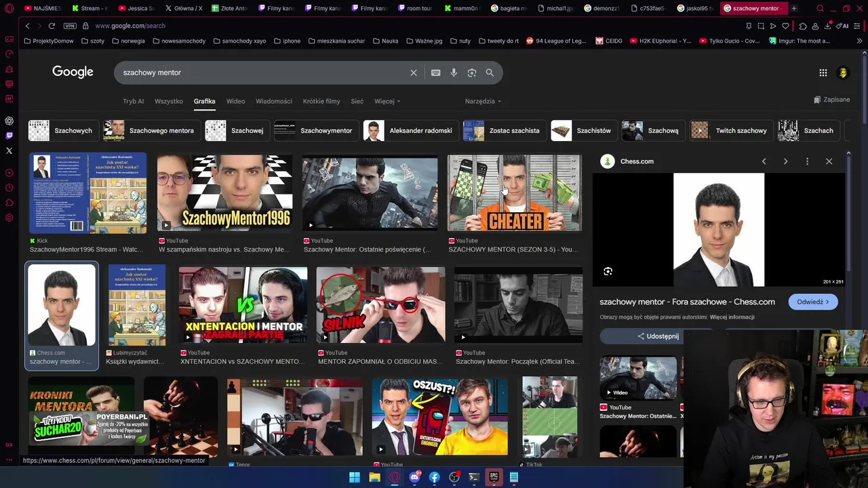This screenshot has height=488, width=868.
Task: Open the Opera menu logo button
Action: pos(9,9)
